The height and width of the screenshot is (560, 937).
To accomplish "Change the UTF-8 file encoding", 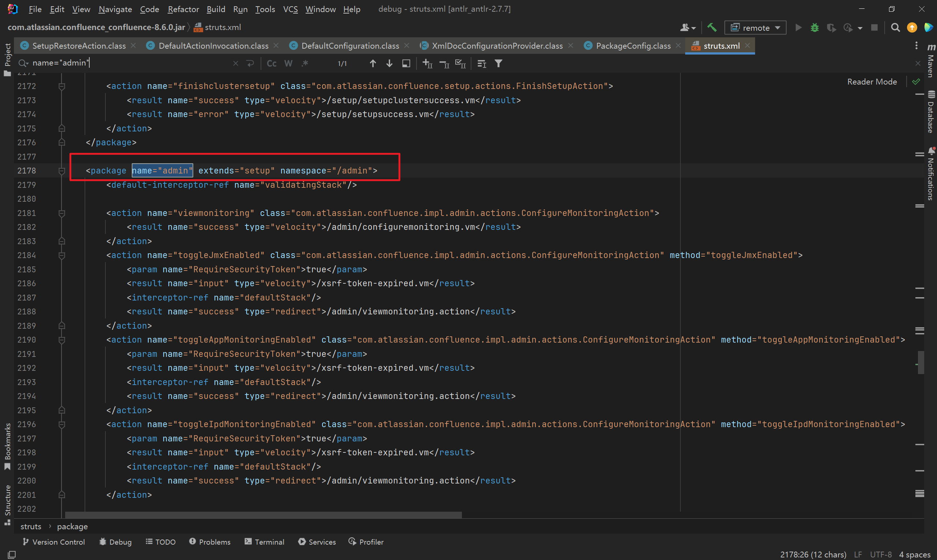I will tap(880, 555).
